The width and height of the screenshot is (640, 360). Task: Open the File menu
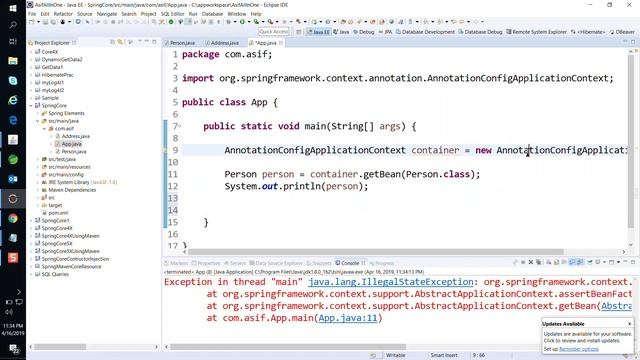(32, 14)
